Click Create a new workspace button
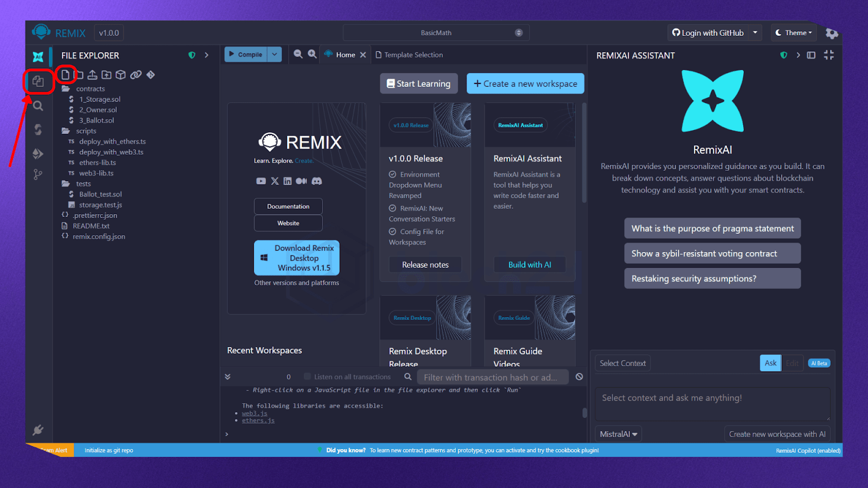The height and width of the screenshot is (488, 868). pos(525,84)
